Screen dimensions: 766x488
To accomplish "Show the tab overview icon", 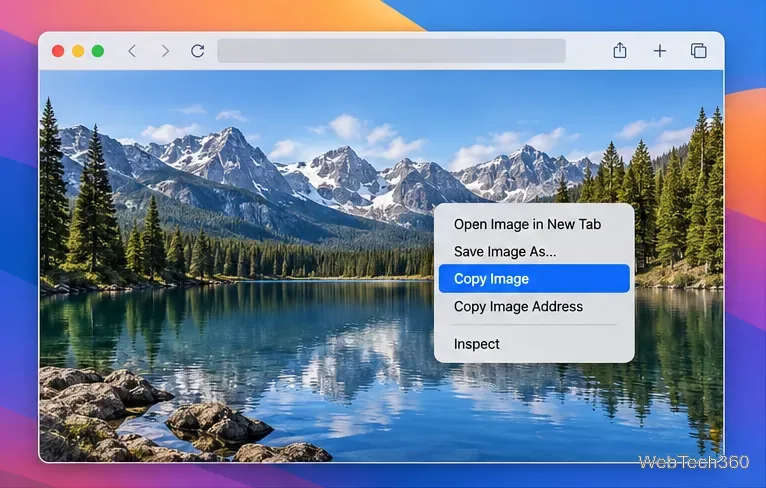I will pyautogui.click(x=699, y=51).
